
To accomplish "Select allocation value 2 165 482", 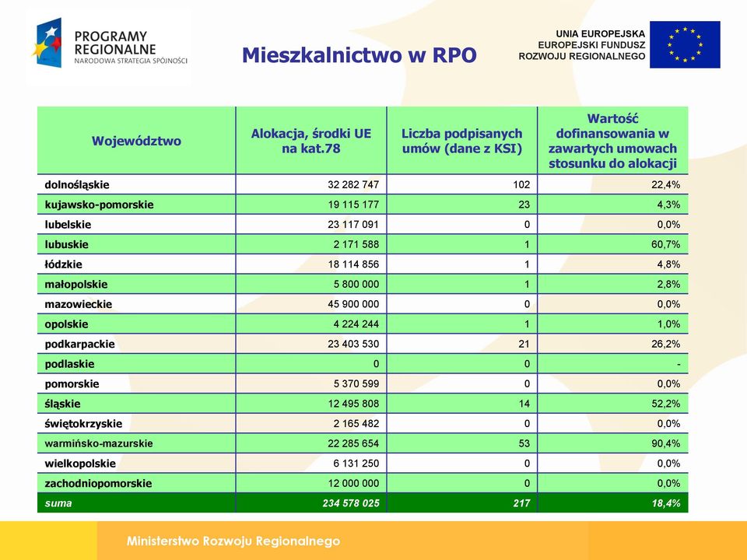I will [356, 424].
